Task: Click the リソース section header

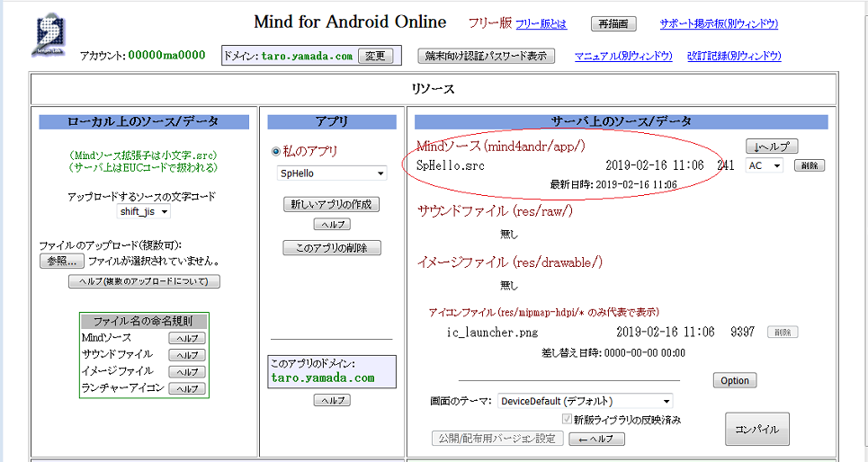Action: coord(433,89)
